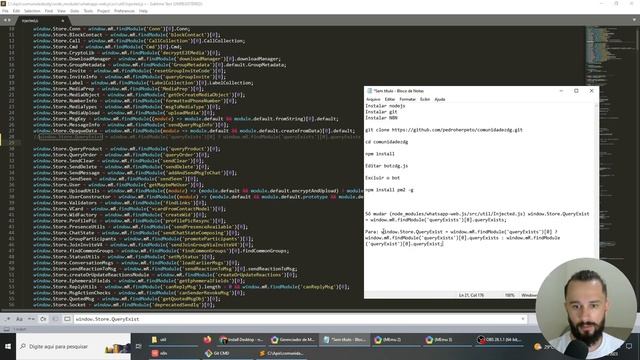Switch to Install Desktop Chrome taskbar window

[x=242, y=340]
